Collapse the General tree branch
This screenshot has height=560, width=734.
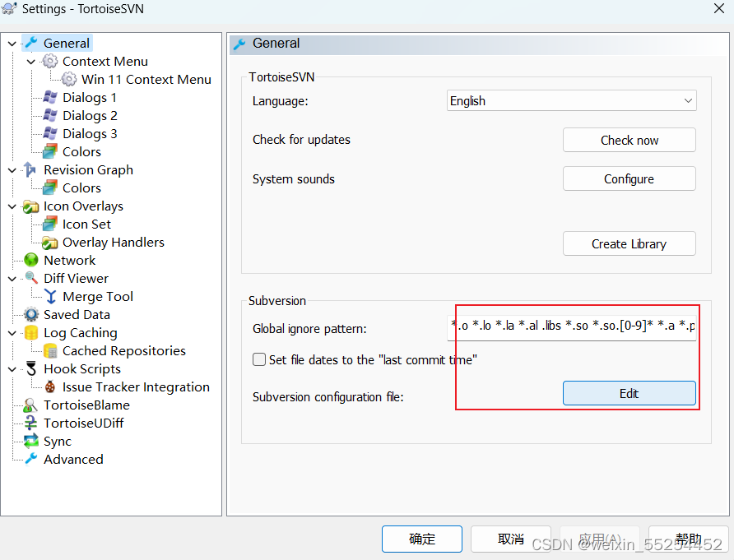(11, 43)
